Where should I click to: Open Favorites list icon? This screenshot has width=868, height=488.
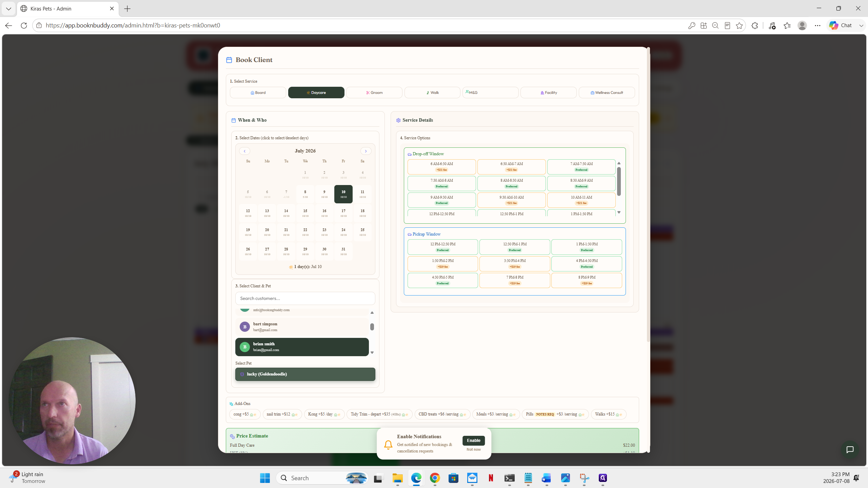point(787,25)
